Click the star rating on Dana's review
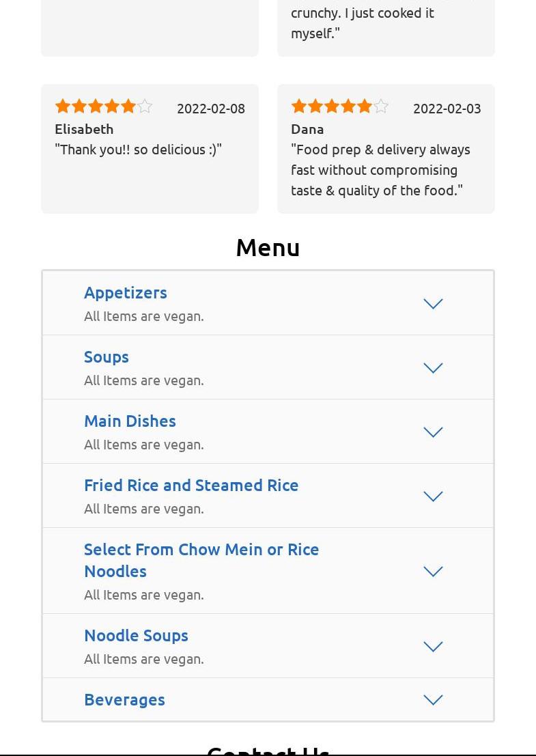The width and height of the screenshot is (536, 756). (x=339, y=107)
